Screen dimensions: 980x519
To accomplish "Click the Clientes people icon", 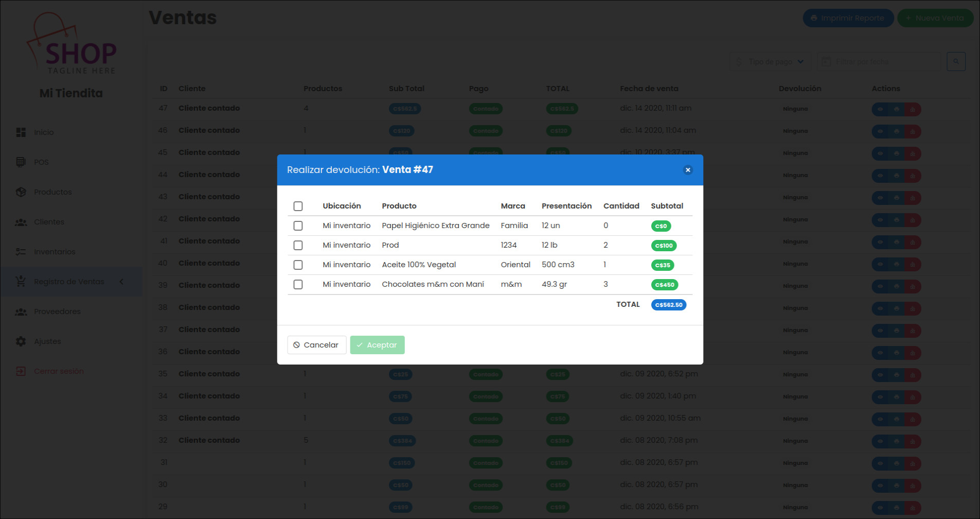I will pos(21,222).
